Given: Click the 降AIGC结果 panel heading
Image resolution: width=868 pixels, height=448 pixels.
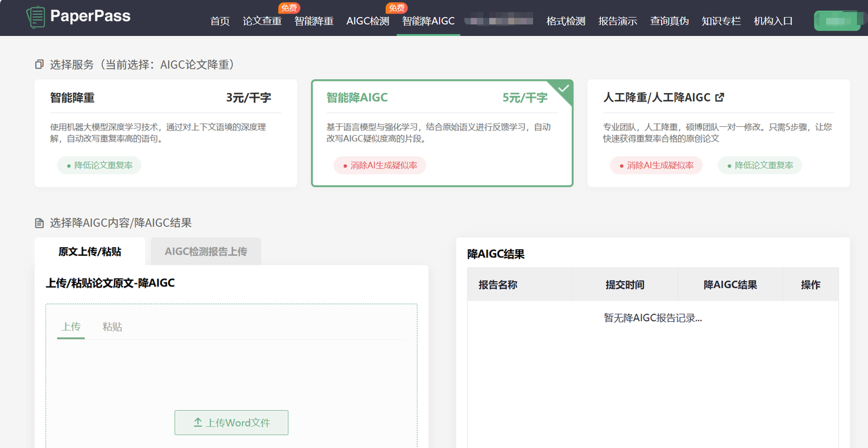Looking at the screenshot, I should (x=496, y=254).
